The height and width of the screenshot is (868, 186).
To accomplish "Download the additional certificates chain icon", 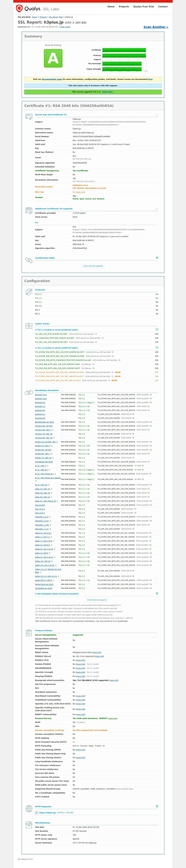I will [x=157, y=209].
